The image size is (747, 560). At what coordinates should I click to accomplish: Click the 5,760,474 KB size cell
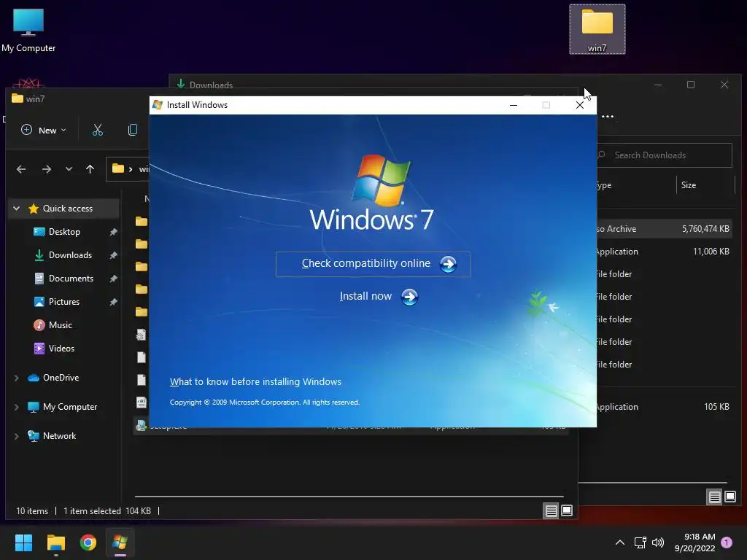(705, 229)
